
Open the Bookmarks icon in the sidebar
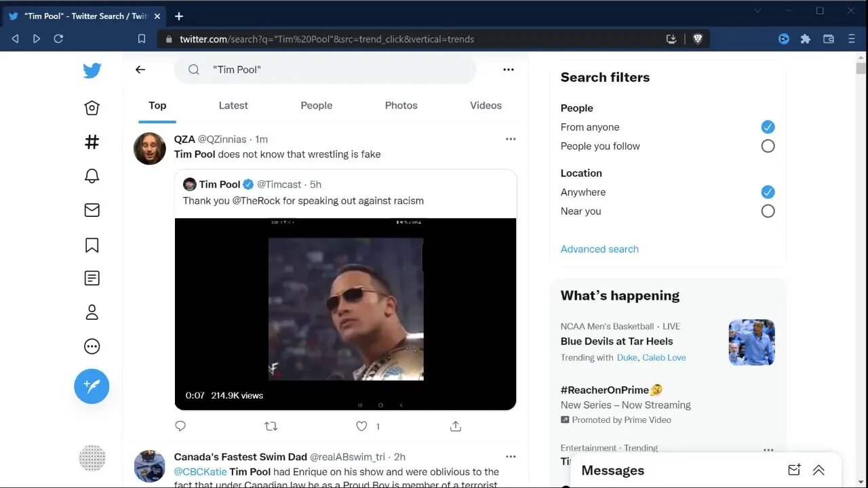point(92,245)
